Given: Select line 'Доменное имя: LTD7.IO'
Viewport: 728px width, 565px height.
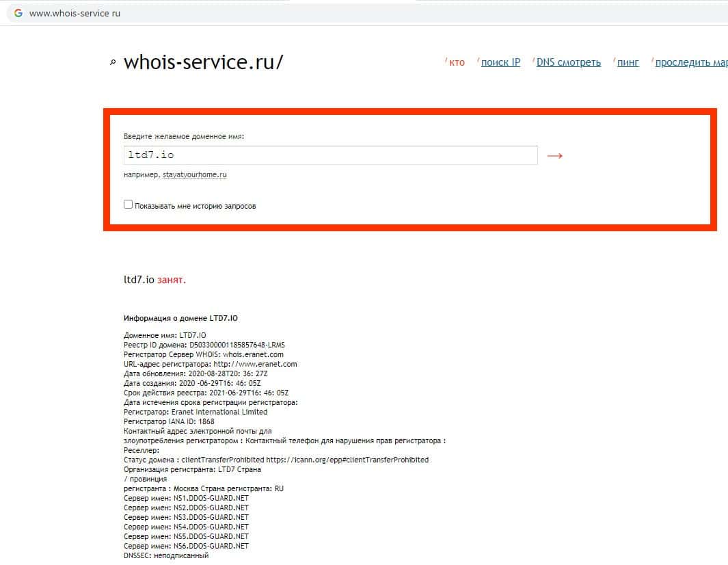Looking at the screenshot, I should point(165,335).
